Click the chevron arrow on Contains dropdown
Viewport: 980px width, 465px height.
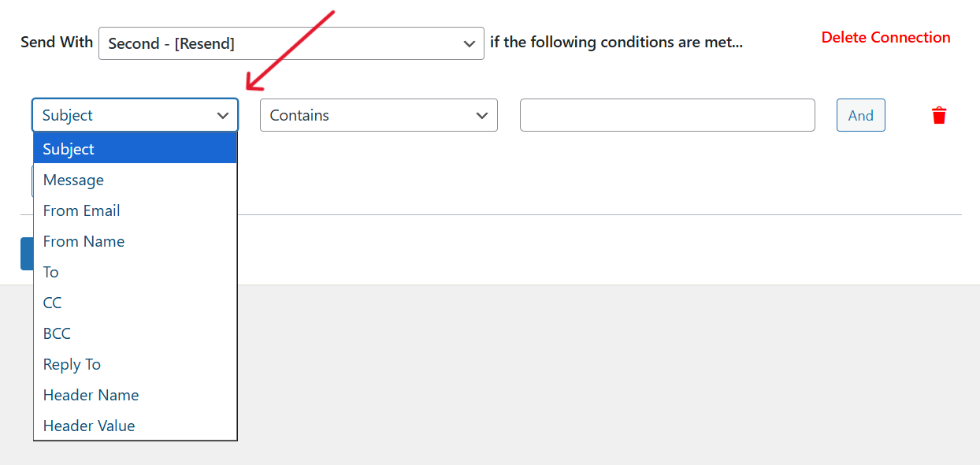click(483, 116)
